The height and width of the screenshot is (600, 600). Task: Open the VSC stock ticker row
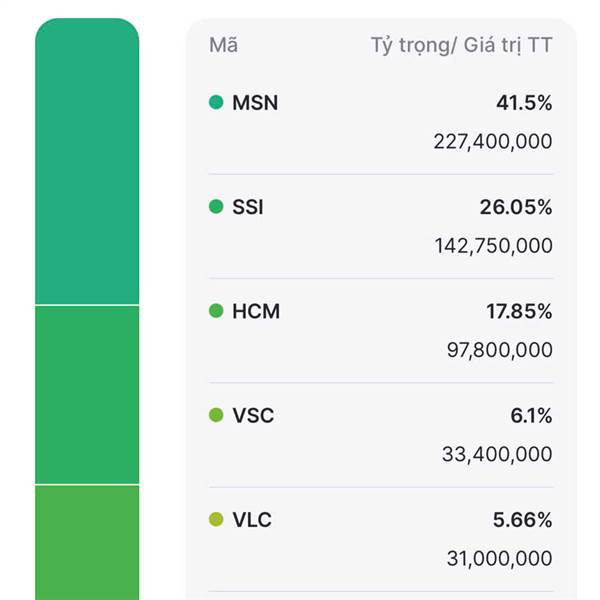381,435
